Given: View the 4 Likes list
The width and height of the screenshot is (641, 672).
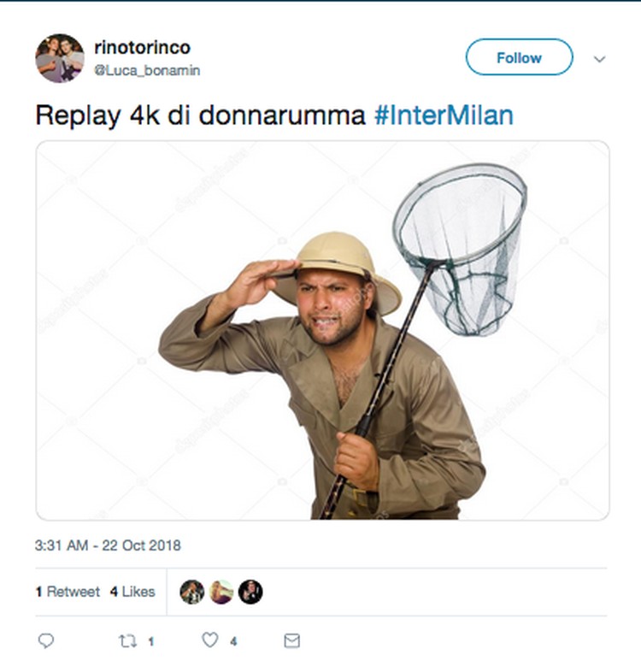Looking at the screenshot, I should click(x=132, y=592).
